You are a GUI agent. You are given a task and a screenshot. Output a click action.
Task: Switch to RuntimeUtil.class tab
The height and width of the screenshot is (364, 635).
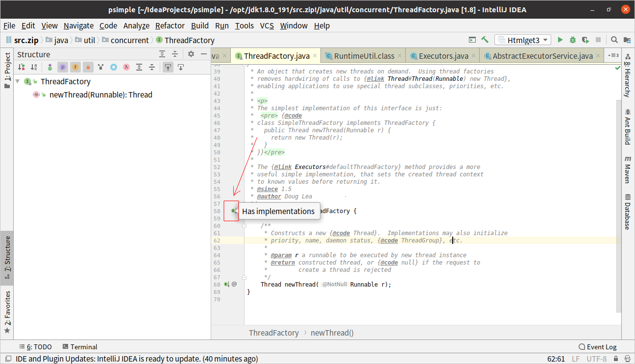click(x=364, y=56)
